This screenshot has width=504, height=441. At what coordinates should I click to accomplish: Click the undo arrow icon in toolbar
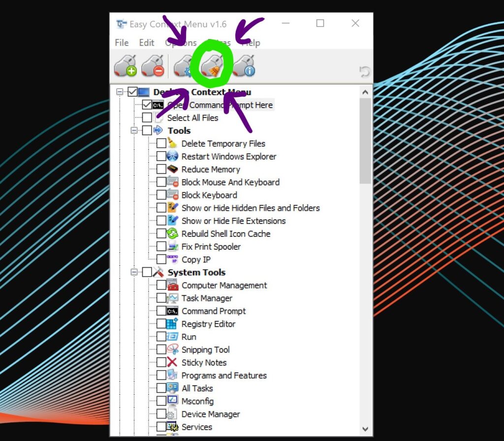(x=365, y=71)
